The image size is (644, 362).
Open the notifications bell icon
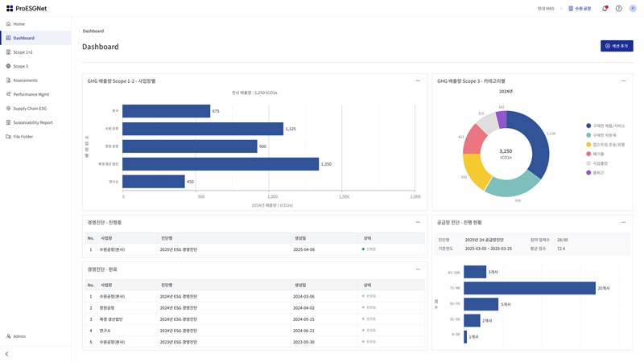605,8
